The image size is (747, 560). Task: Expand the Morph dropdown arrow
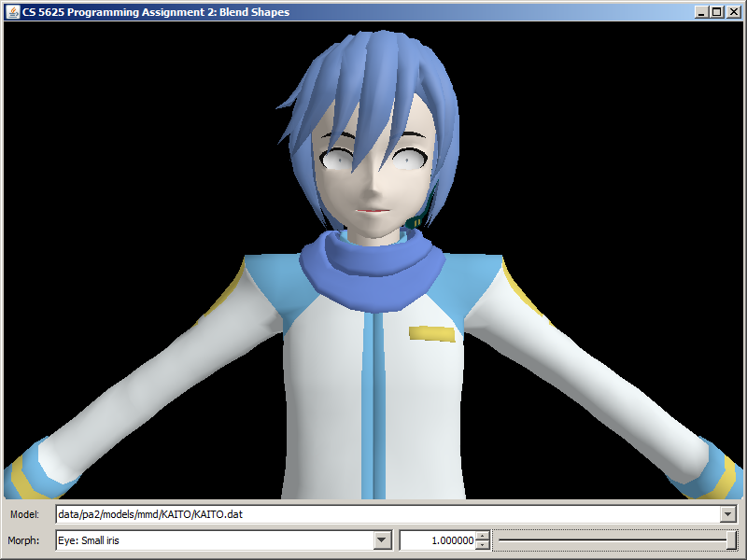[x=382, y=540]
